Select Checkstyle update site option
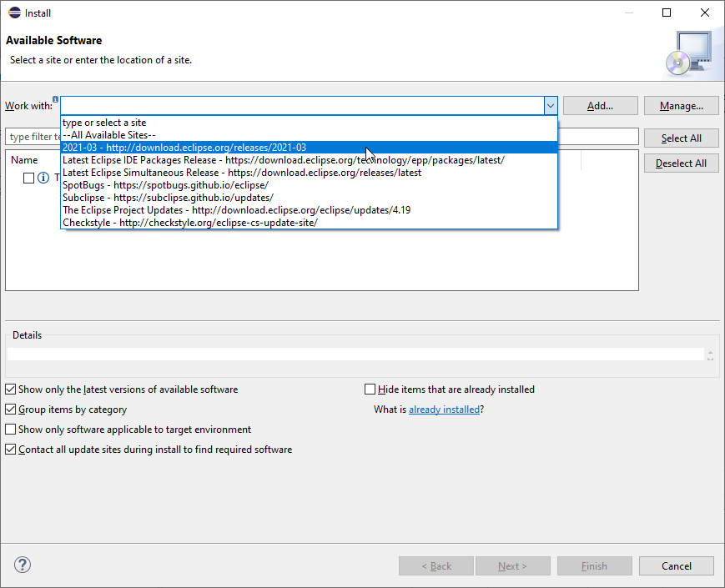Image resolution: width=725 pixels, height=588 pixels. click(189, 223)
